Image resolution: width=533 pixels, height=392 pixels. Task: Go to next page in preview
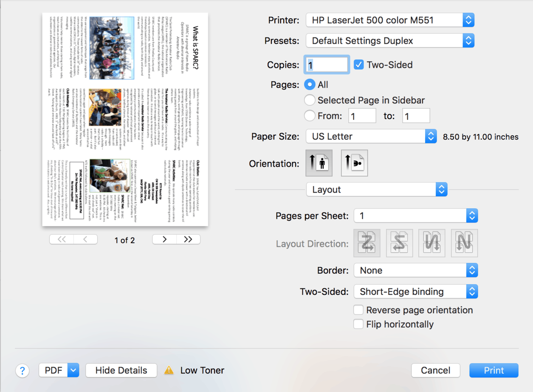(164, 240)
